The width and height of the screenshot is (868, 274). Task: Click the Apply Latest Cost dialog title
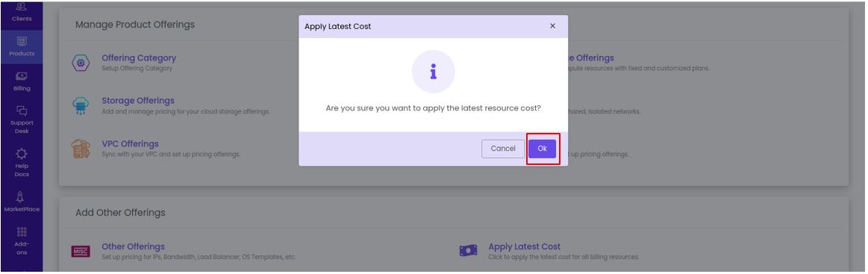[x=337, y=26]
